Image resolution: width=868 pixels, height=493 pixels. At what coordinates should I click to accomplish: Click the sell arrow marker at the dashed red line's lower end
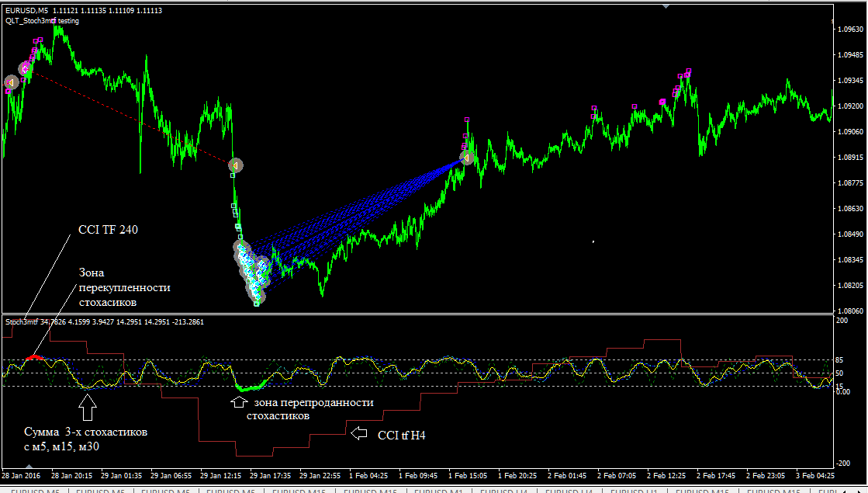tap(236, 165)
